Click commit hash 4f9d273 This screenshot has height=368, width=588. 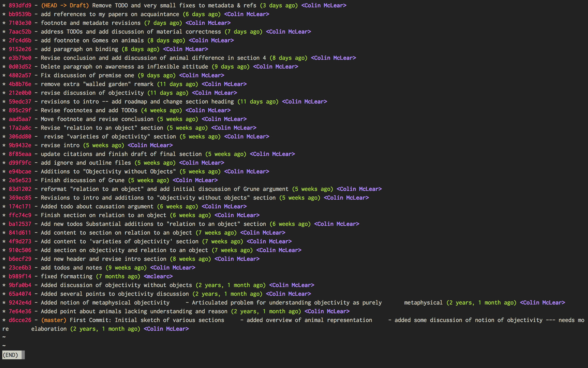tap(20, 242)
